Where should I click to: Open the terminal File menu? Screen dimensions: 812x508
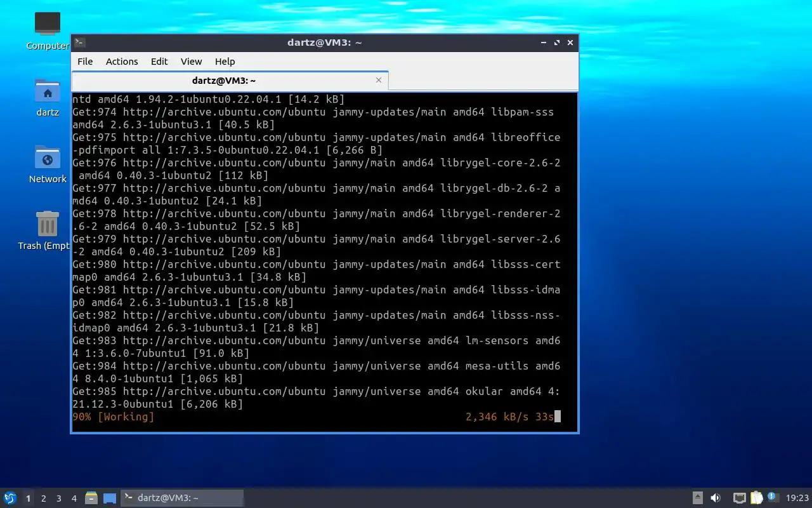pos(85,62)
